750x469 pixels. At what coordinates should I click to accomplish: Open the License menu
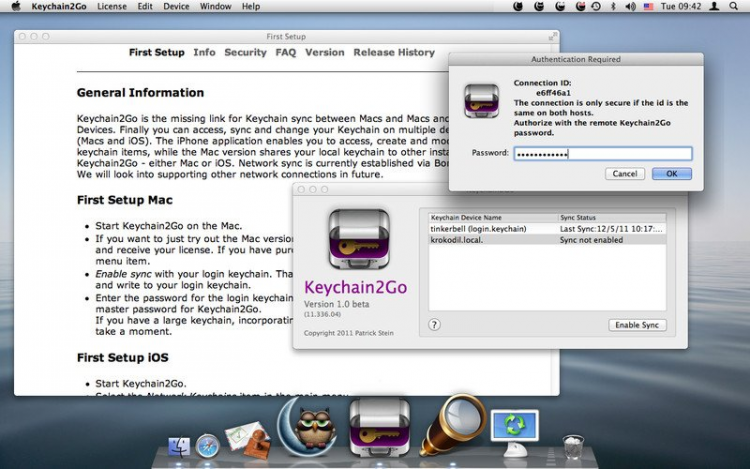point(112,6)
